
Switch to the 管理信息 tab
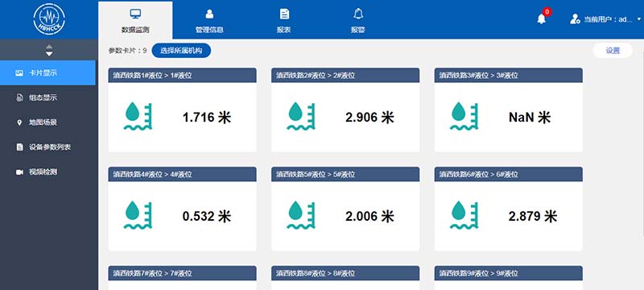click(209, 19)
